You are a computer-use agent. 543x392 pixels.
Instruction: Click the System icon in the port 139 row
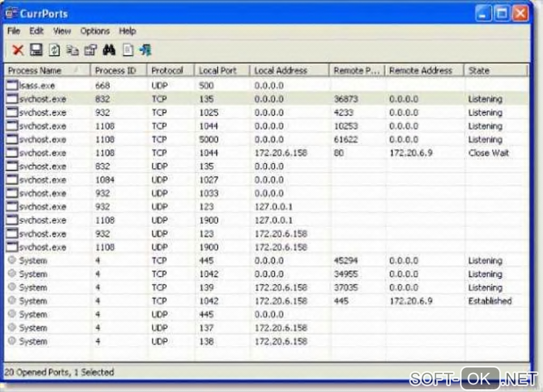12,287
